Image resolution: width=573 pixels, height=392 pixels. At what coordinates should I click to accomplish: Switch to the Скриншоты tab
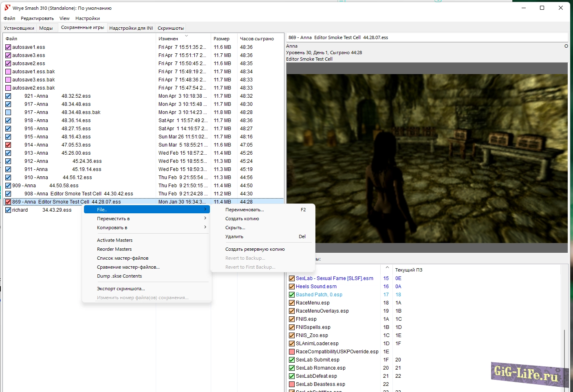[x=171, y=28]
